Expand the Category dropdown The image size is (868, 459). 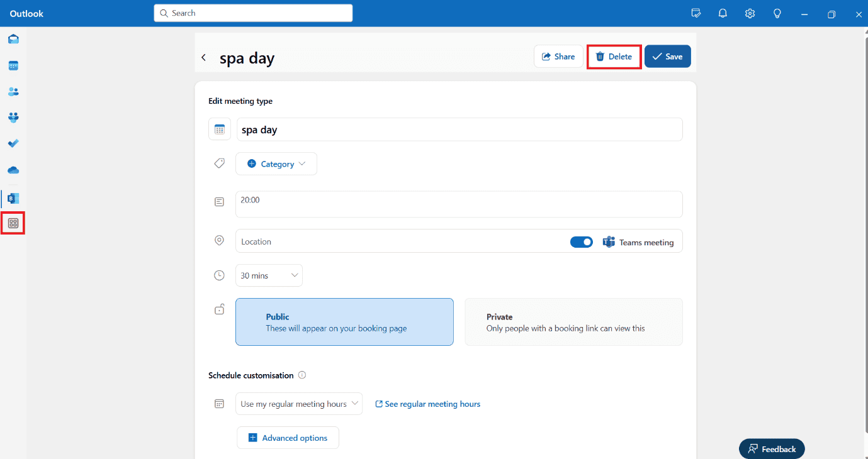coord(276,163)
